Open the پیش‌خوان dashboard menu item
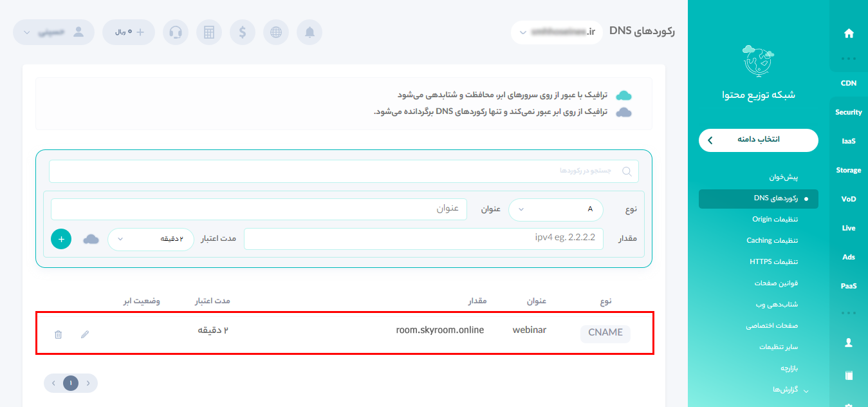 coord(784,176)
